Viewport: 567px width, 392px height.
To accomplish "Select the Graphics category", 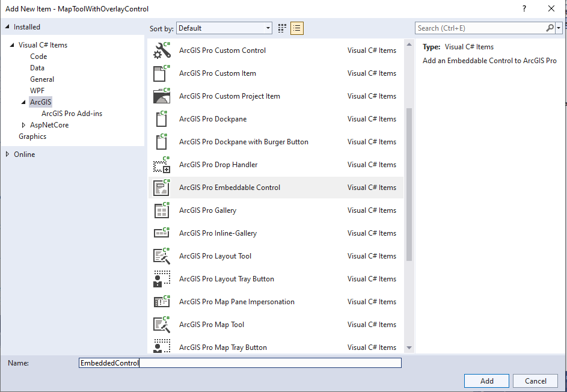I will 32,136.
